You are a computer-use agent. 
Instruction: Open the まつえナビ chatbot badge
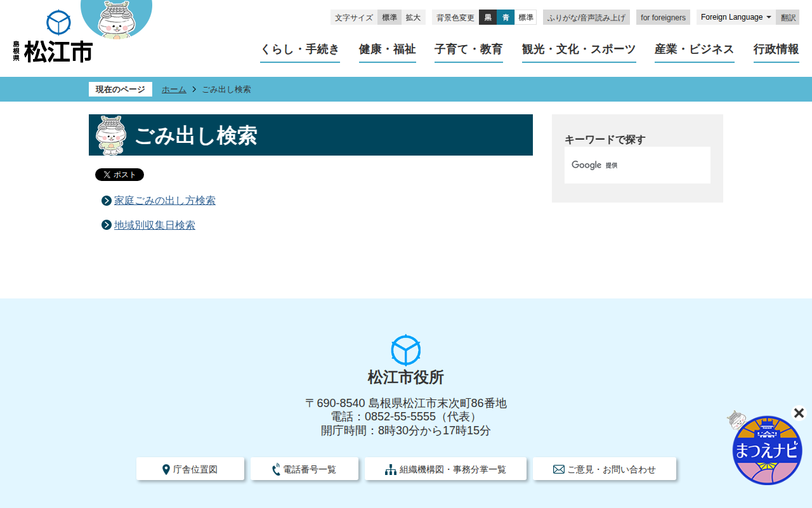pos(767,450)
